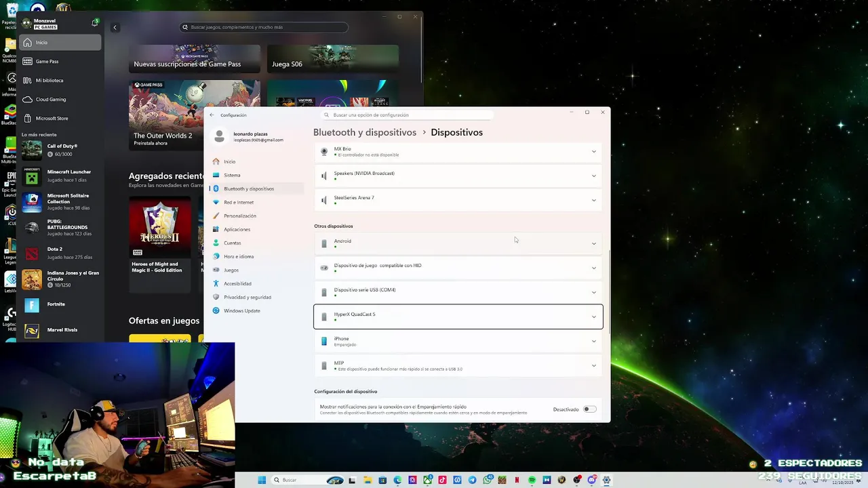Toggle Emparejamiento rápido notifications switch
The image size is (868, 488).
pyautogui.click(x=589, y=409)
